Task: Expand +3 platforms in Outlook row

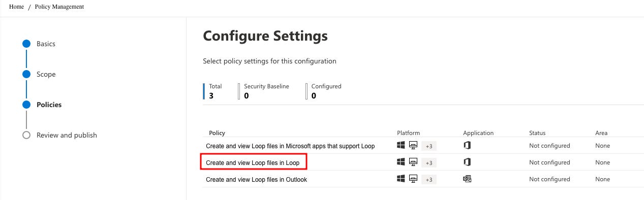Action: (429, 180)
